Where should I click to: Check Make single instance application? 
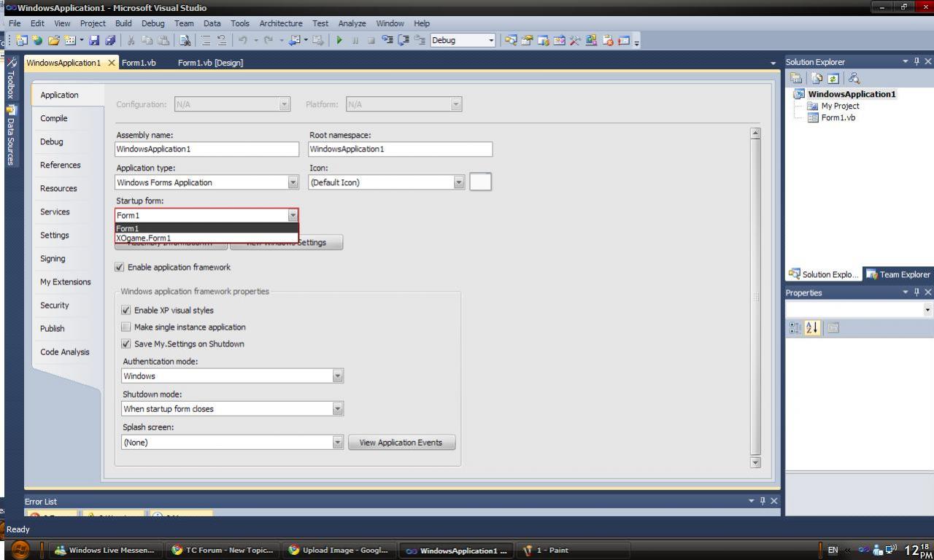tap(126, 327)
